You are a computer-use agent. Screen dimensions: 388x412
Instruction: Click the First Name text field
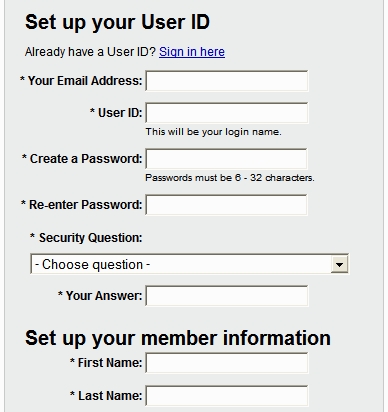[227, 363]
